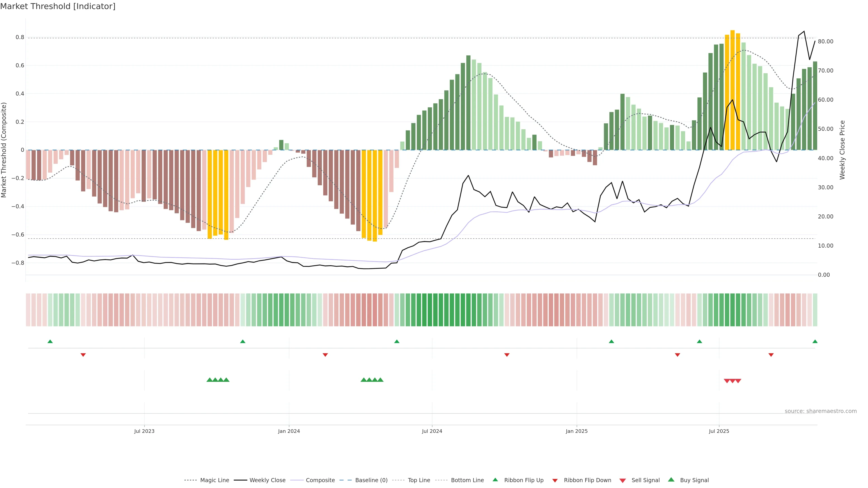Click the first green ribbon flip up marker
Screen dimensions: 868x488
tap(50, 342)
